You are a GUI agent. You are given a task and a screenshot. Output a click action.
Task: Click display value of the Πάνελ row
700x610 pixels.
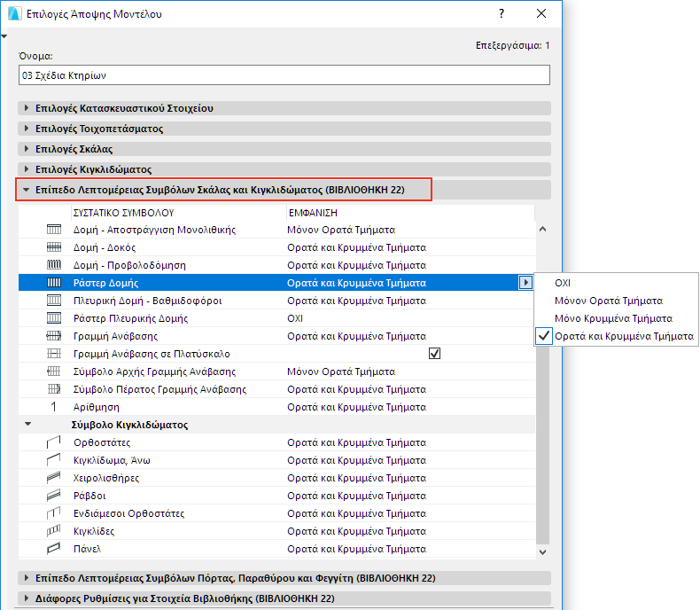coord(357,549)
